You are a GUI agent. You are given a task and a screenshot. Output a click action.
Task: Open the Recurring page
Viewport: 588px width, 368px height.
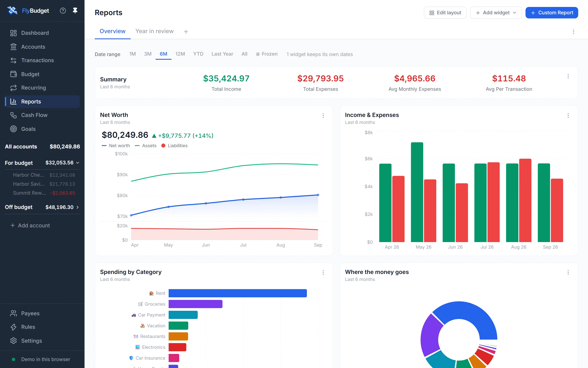tap(42, 88)
